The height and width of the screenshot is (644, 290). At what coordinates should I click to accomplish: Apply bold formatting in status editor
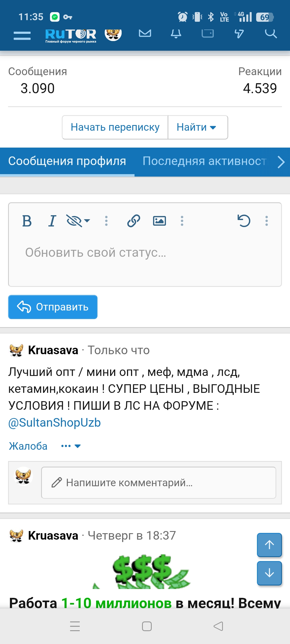26,221
